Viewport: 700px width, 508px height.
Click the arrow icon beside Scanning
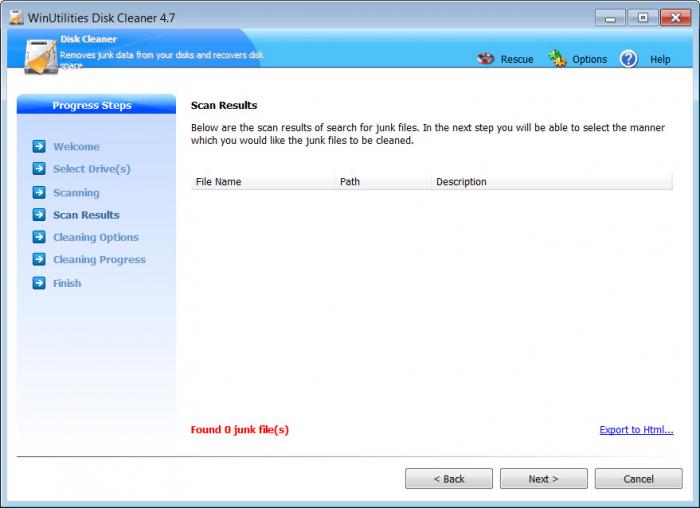tap(39, 192)
